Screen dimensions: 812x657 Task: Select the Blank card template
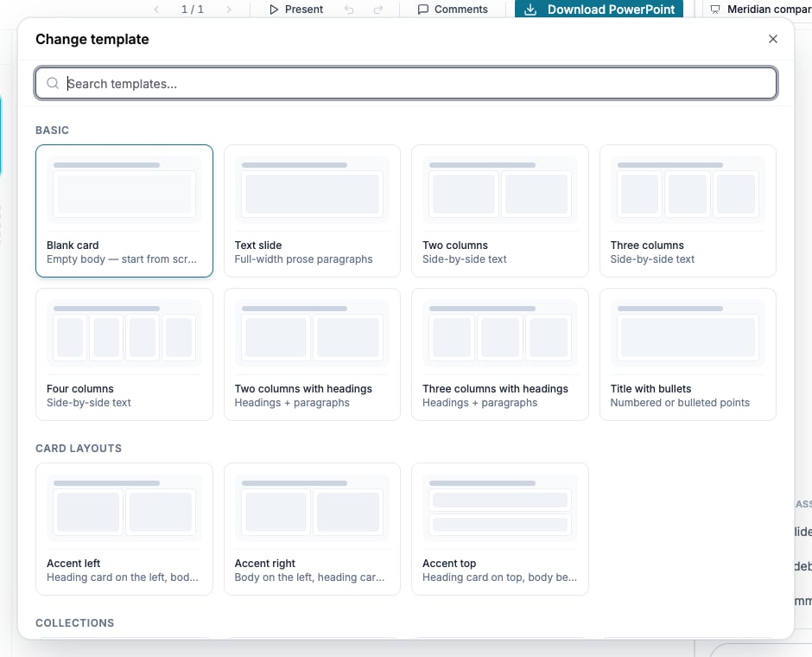click(x=124, y=211)
